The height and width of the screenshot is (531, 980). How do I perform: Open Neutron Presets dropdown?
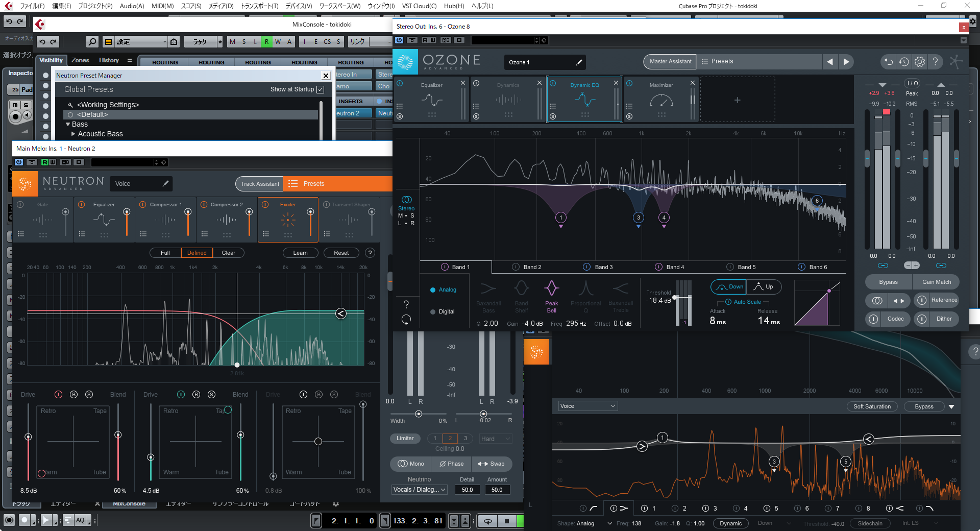click(337, 184)
